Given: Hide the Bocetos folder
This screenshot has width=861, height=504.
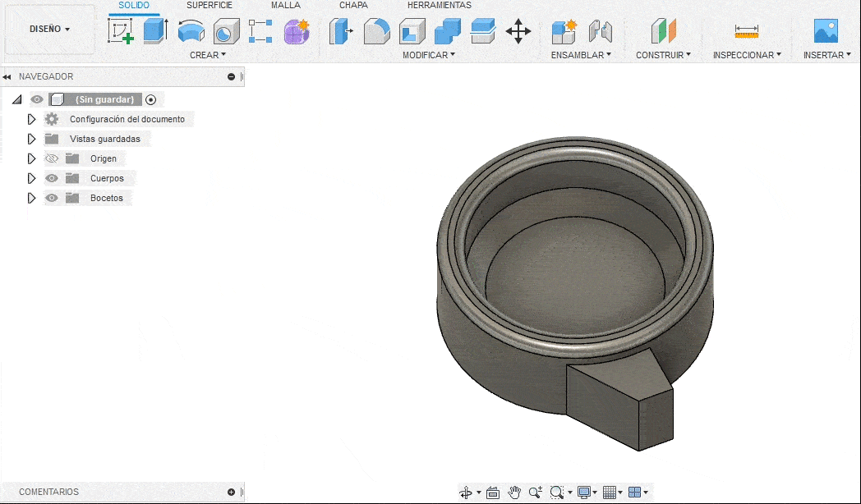Looking at the screenshot, I should coord(52,198).
